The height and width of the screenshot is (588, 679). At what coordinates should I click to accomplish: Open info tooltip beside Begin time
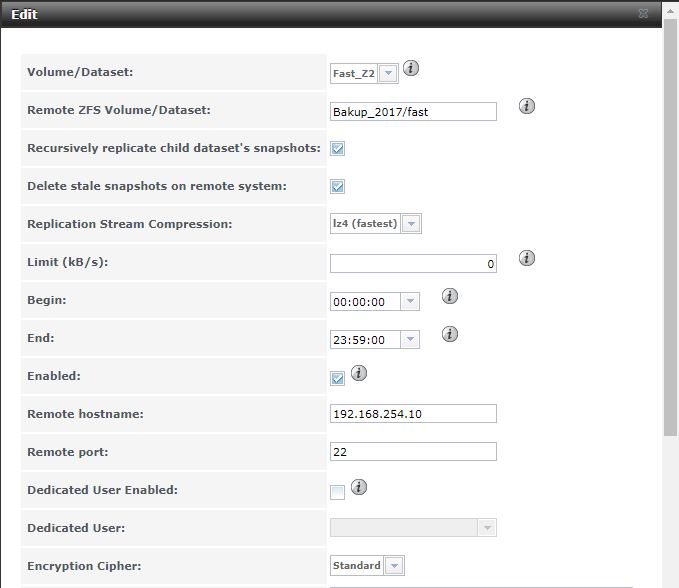pyautogui.click(x=449, y=296)
